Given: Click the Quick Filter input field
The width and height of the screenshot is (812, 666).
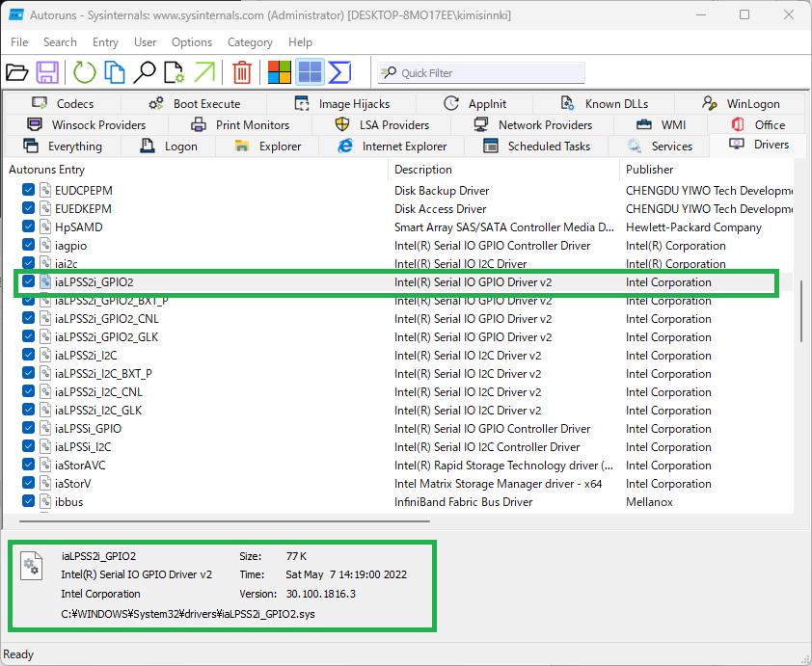Looking at the screenshot, I should point(481,73).
